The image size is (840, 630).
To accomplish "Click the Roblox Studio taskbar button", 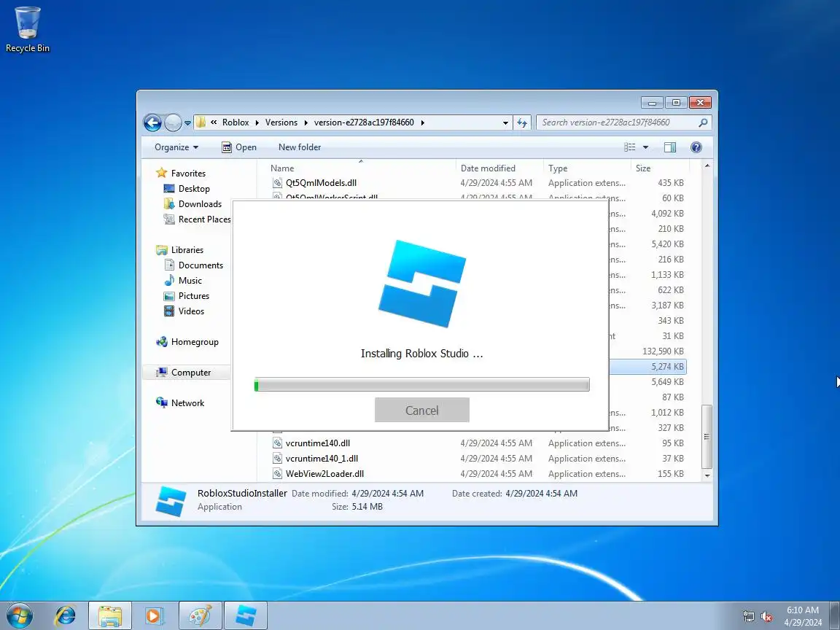I will click(x=245, y=615).
